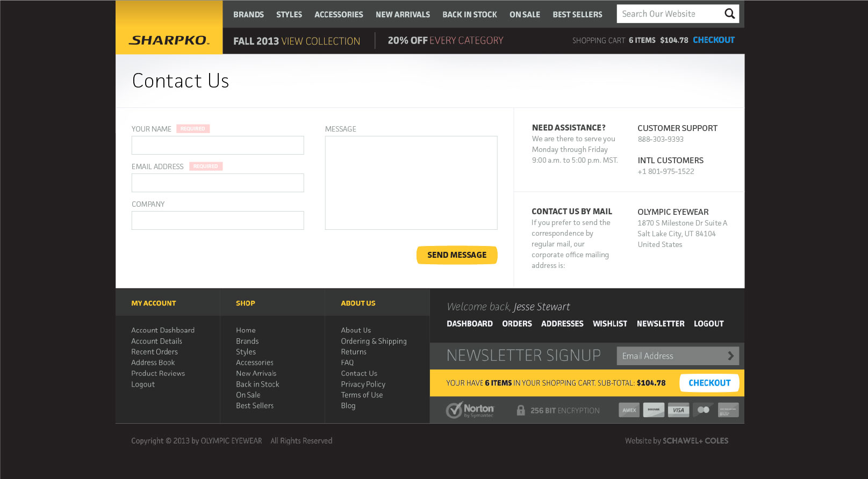Click Styles in the Shop footer list
Screen dimensions: 868x479
[246, 352]
